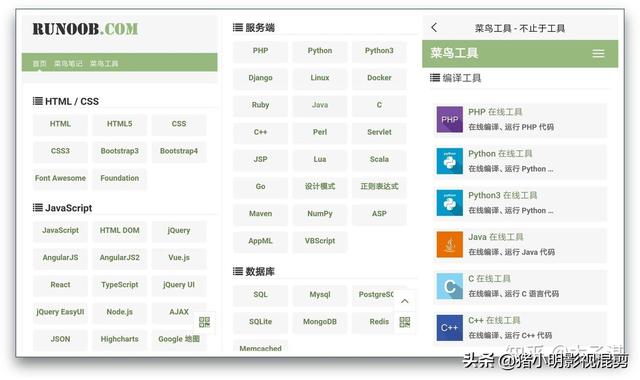Viewport: 640px width, 380px height.
Task: Open the jQuery tutorial button
Action: pos(179,231)
